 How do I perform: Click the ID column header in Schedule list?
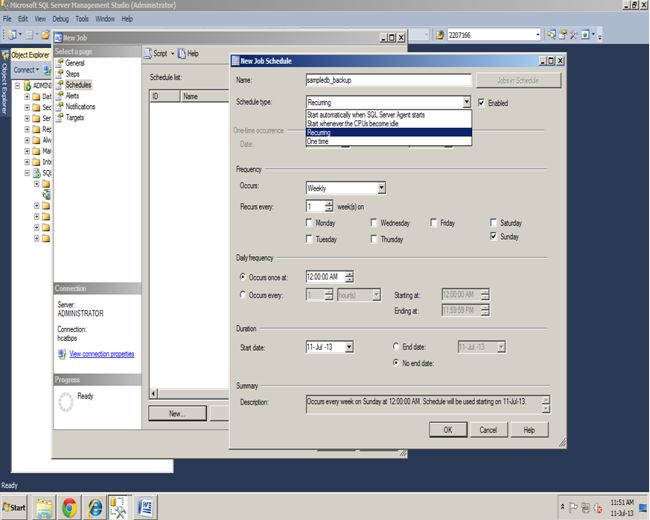pyautogui.click(x=165, y=96)
